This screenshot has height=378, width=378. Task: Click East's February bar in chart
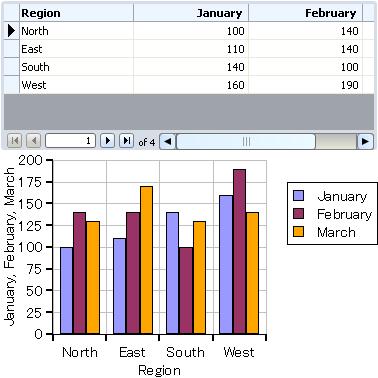[x=133, y=273]
